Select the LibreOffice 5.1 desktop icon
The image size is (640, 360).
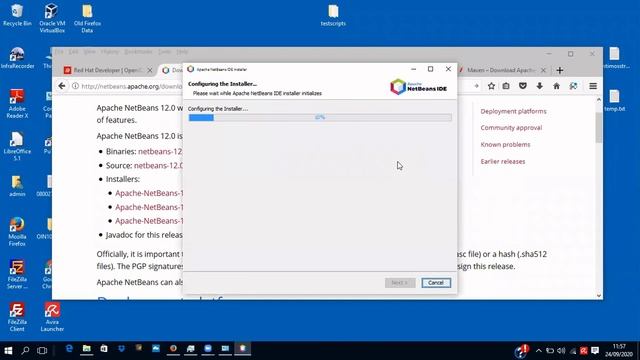coord(17,146)
